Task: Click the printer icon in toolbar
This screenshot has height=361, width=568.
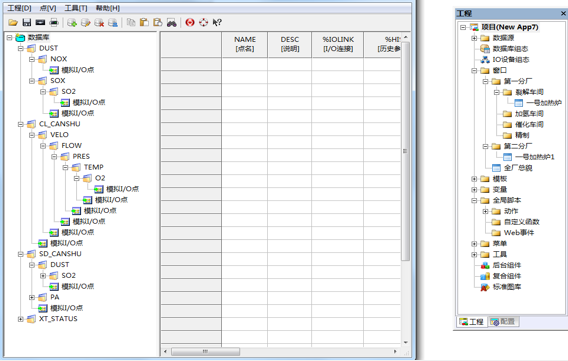Action: 54,22
